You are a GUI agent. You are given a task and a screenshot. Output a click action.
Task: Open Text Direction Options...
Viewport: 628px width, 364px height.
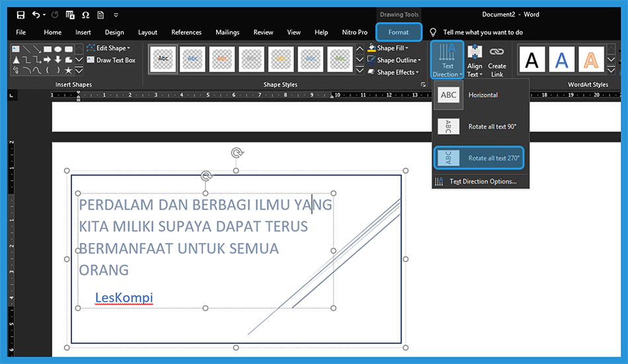click(481, 182)
